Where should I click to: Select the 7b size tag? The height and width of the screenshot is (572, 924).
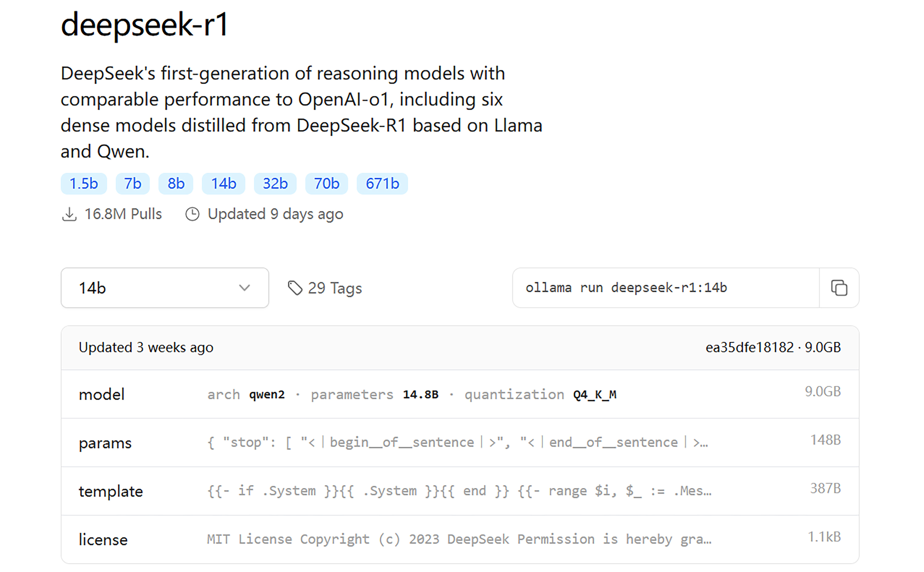point(132,184)
